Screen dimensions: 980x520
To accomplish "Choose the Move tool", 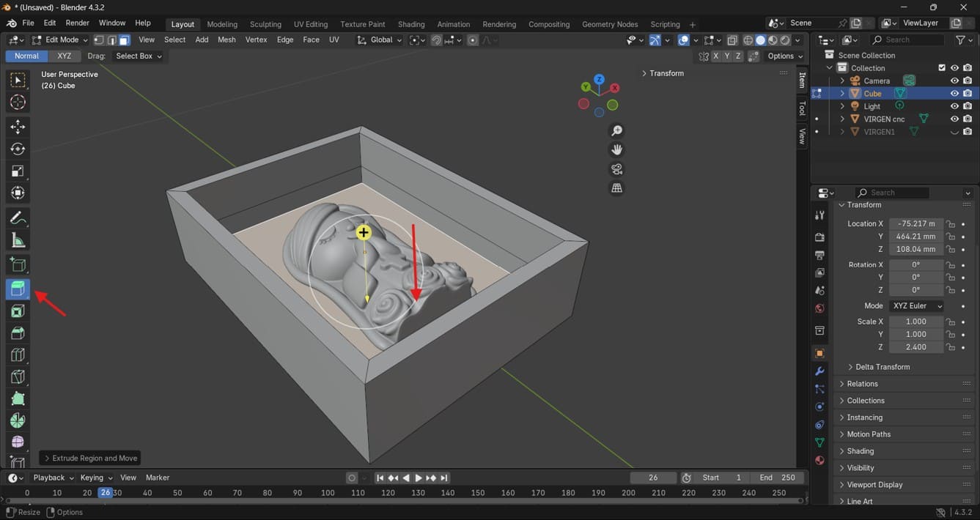I will (18, 127).
